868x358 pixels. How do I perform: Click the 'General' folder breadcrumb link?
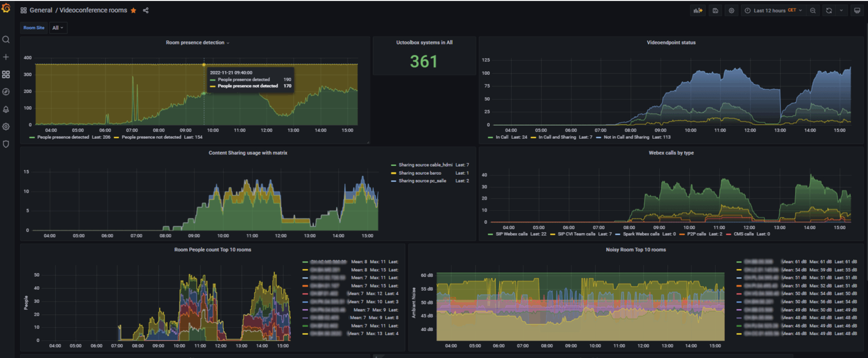click(41, 10)
